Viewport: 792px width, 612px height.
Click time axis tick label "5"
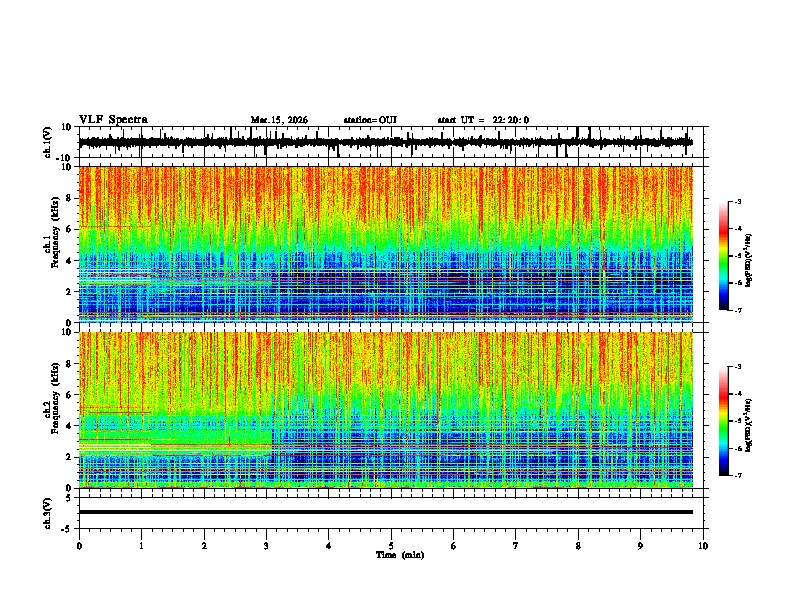point(391,546)
